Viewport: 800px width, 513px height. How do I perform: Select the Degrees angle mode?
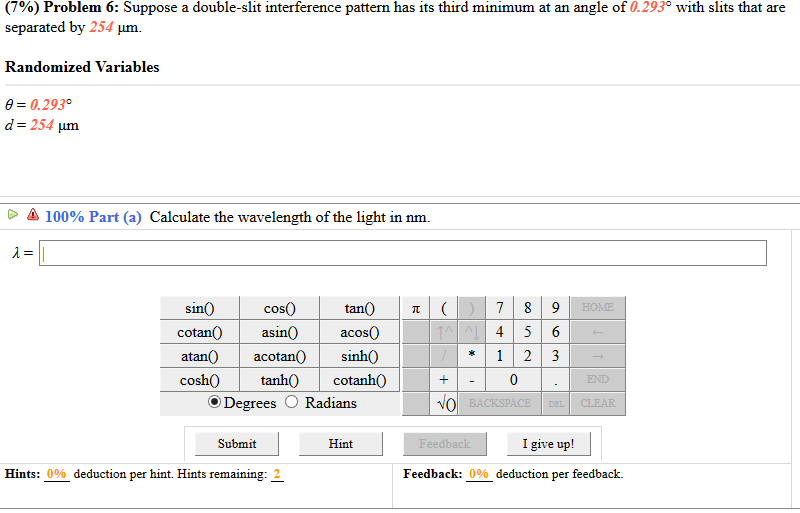pyautogui.click(x=215, y=403)
